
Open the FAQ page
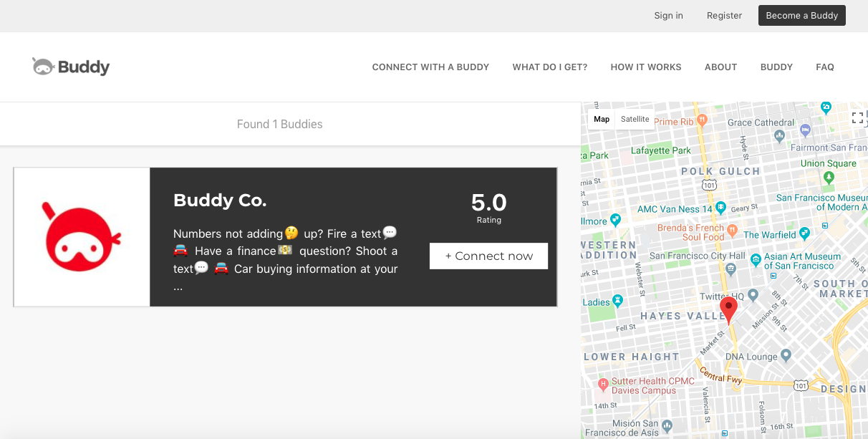825,67
